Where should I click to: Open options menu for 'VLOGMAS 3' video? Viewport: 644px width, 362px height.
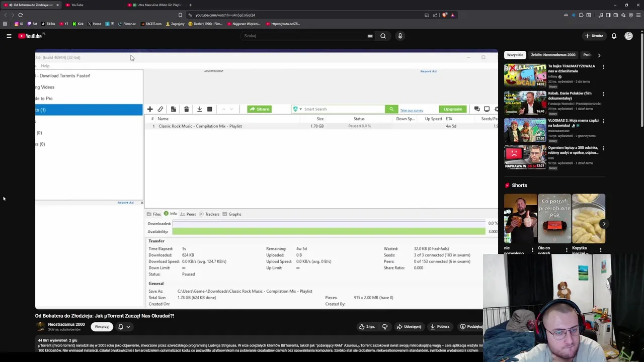603,121
